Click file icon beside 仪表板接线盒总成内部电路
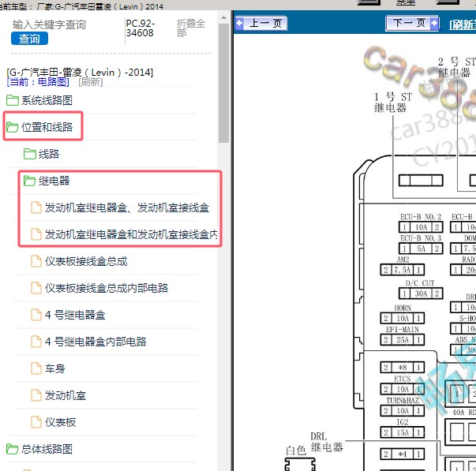 [36, 288]
